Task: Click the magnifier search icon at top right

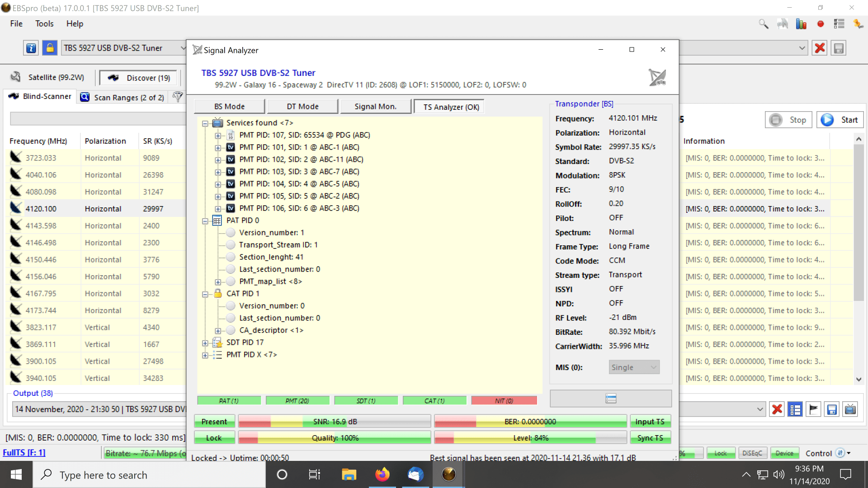Action: click(x=764, y=24)
